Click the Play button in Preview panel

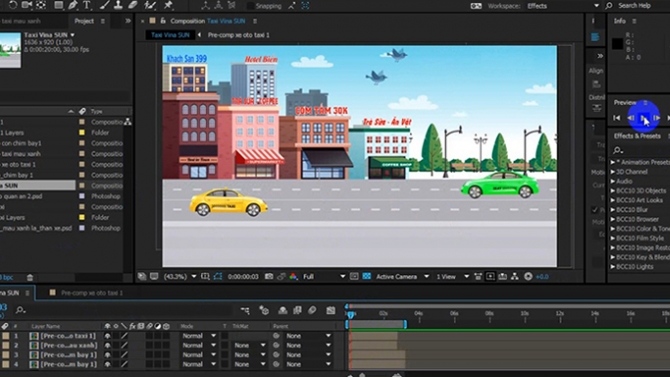(644, 118)
